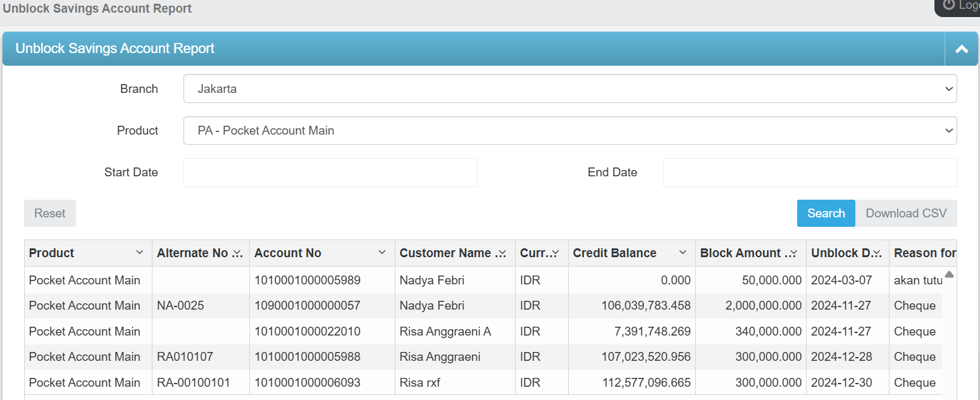Click the Currency column sort icon
This screenshot has width=980, height=400.
(x=556, y=252)
